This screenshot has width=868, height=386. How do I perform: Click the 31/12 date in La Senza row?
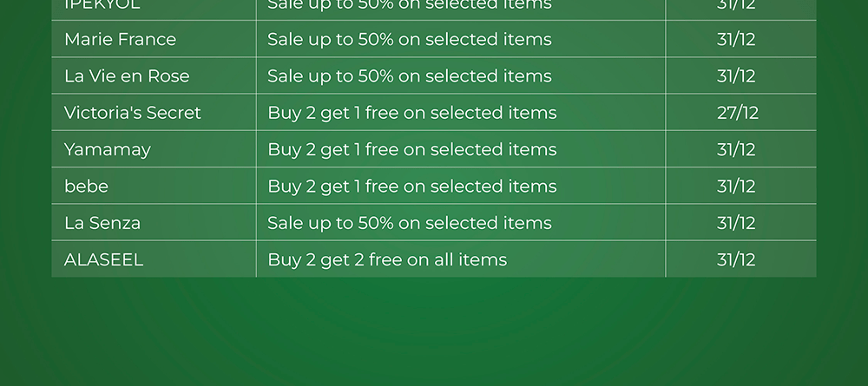736,223
